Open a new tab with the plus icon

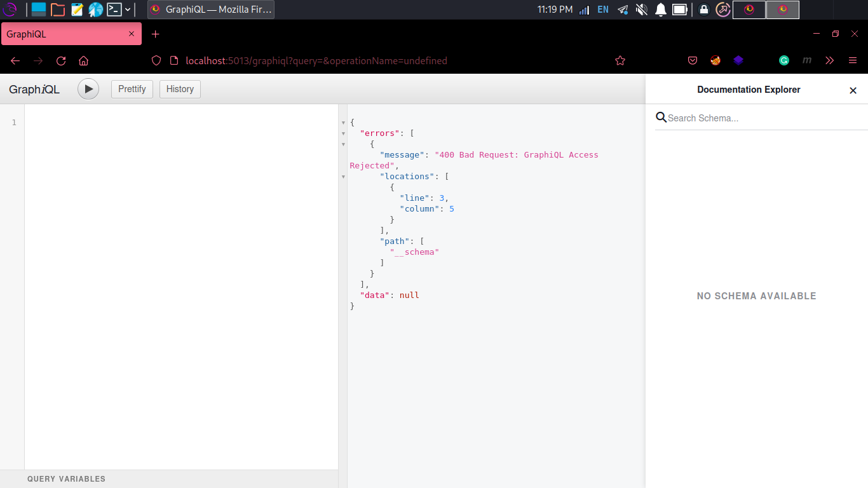[155, 34]
